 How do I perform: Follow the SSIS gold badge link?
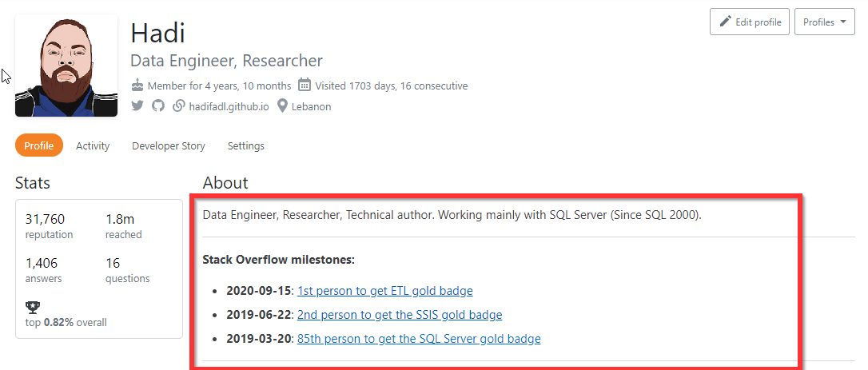(400, 315)
